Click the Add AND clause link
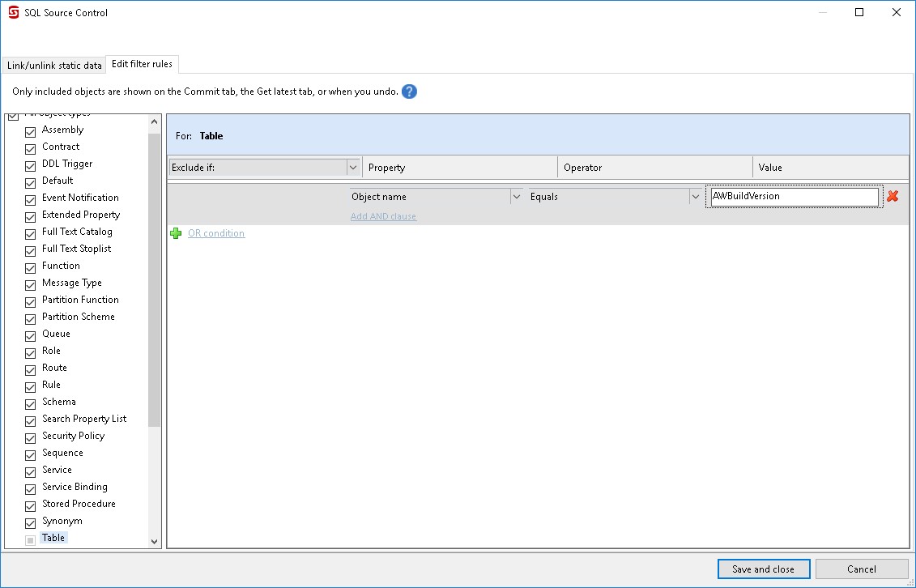916x588 pixels. 383,216
